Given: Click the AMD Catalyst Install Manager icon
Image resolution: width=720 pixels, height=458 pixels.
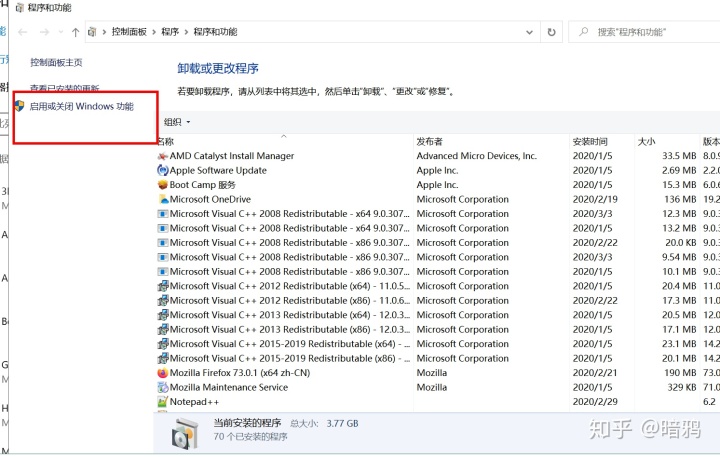Looking at the screenshot, I should pos(163,156).
